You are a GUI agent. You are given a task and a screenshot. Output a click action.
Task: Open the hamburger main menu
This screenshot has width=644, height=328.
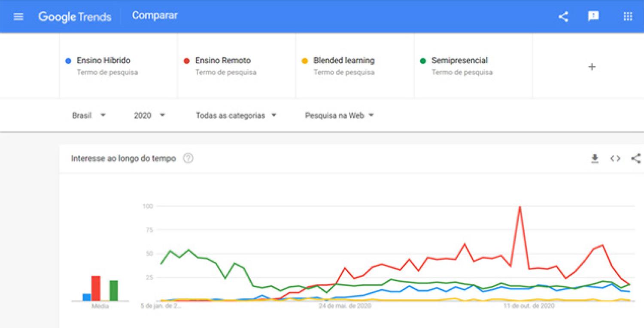18,17
